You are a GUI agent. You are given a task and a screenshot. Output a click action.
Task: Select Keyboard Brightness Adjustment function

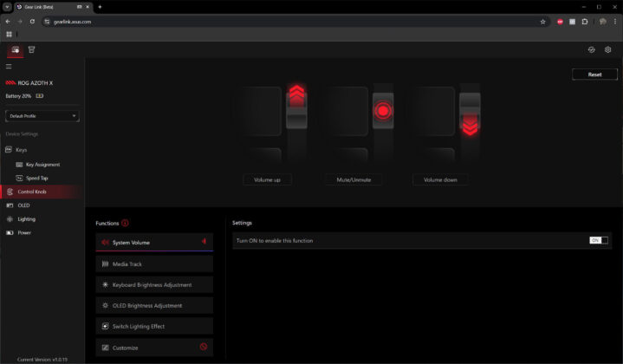coord(154,284)
